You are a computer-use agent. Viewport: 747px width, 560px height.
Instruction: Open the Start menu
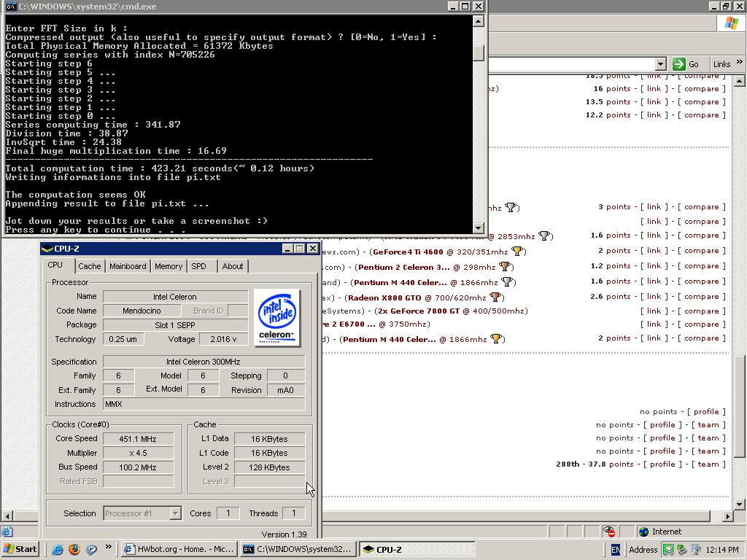click(x=20, y=549)
